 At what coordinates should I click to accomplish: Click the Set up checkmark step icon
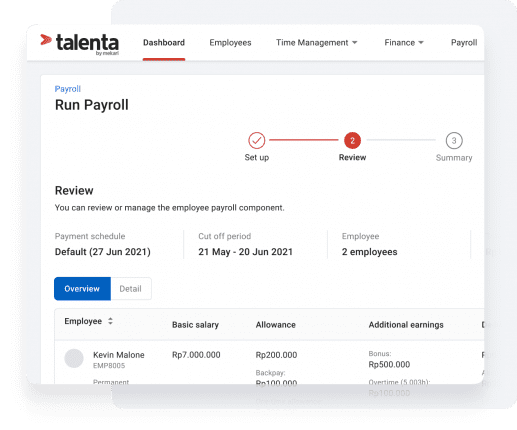pyautogui.click(x=256, y=140)
